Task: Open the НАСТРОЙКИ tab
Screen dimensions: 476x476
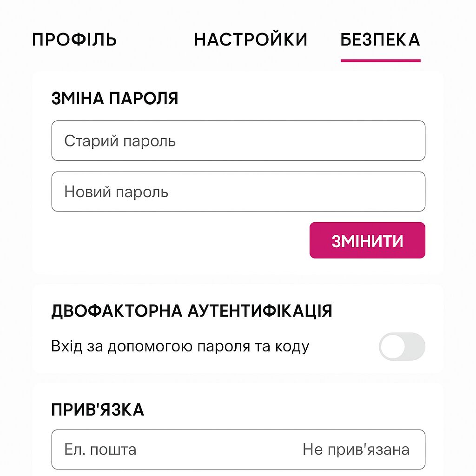Action: 251,40
